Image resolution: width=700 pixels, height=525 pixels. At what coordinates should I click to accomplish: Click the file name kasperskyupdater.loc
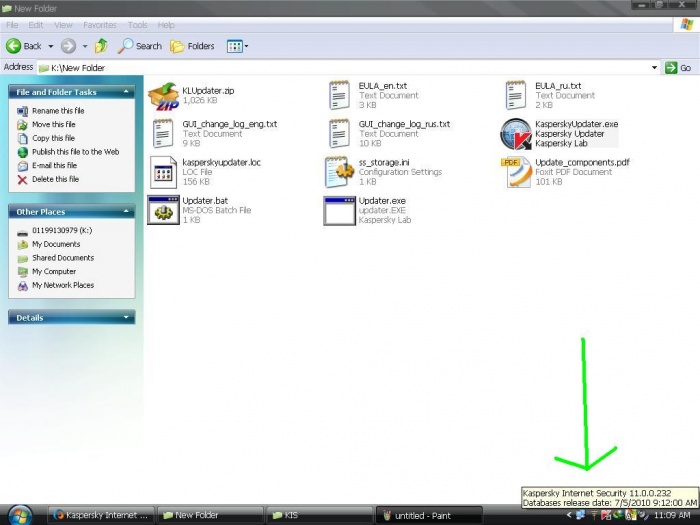pos(221,162)
